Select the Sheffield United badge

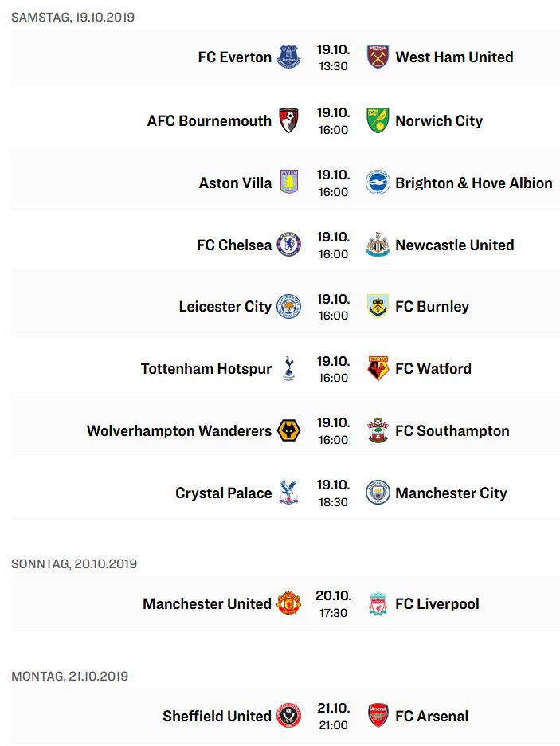coord(288,716)
